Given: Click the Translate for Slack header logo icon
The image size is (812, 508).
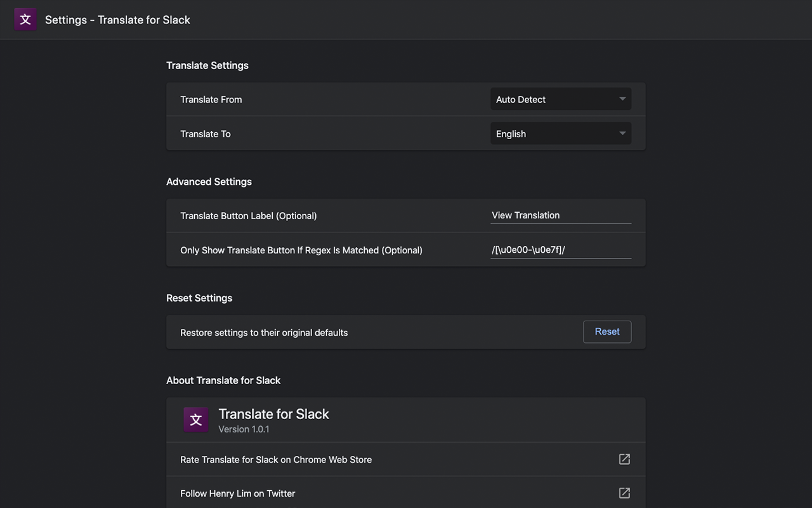Looking at the screenshot, I should click(25, 20).
